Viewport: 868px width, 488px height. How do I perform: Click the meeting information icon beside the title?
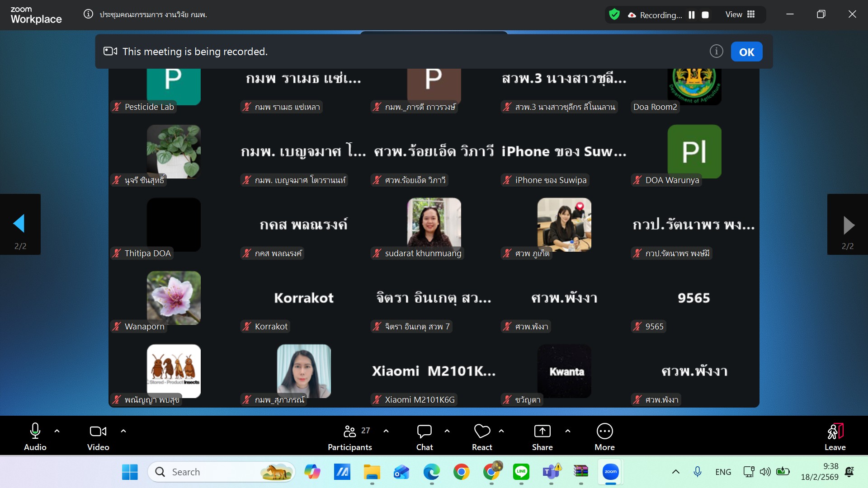pyautogui.click(x=89, y=14)
